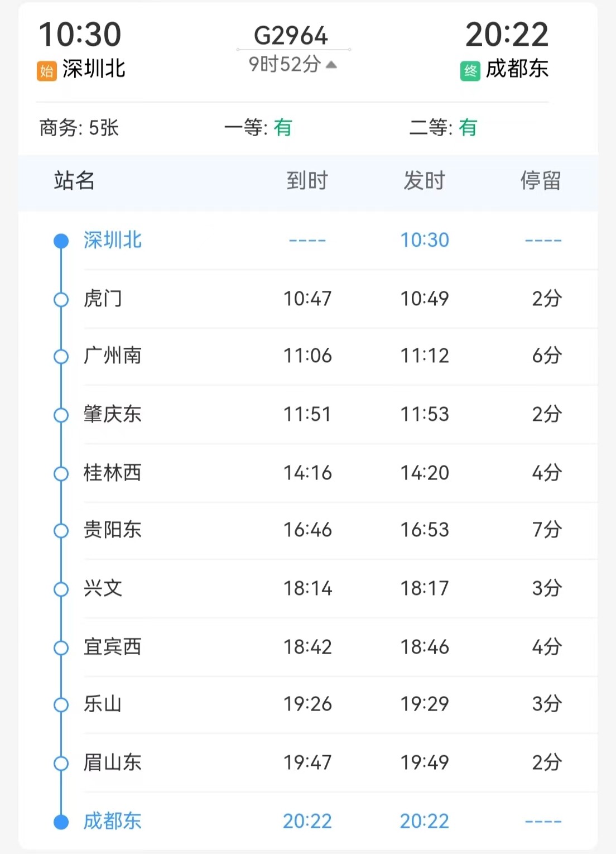Viewport: 616px width, 854px height.
Task: Select the 商务 seat class with 5张
Action: pos(79,128)
